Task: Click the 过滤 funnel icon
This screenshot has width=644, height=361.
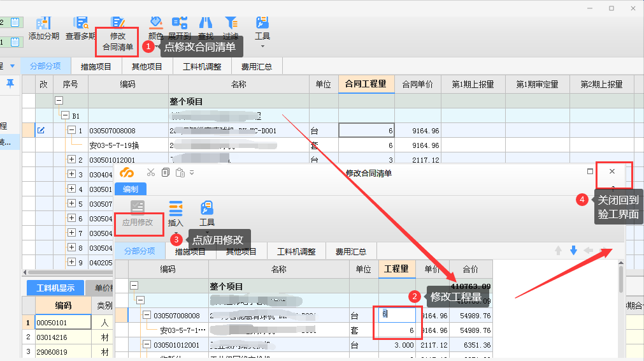Action: 231,22
